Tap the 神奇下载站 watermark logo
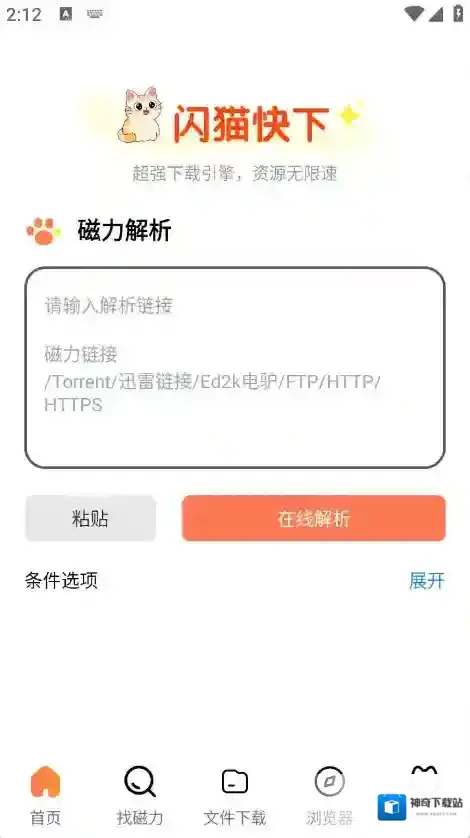This screenshot has height=838, width=470. (421, 806)
